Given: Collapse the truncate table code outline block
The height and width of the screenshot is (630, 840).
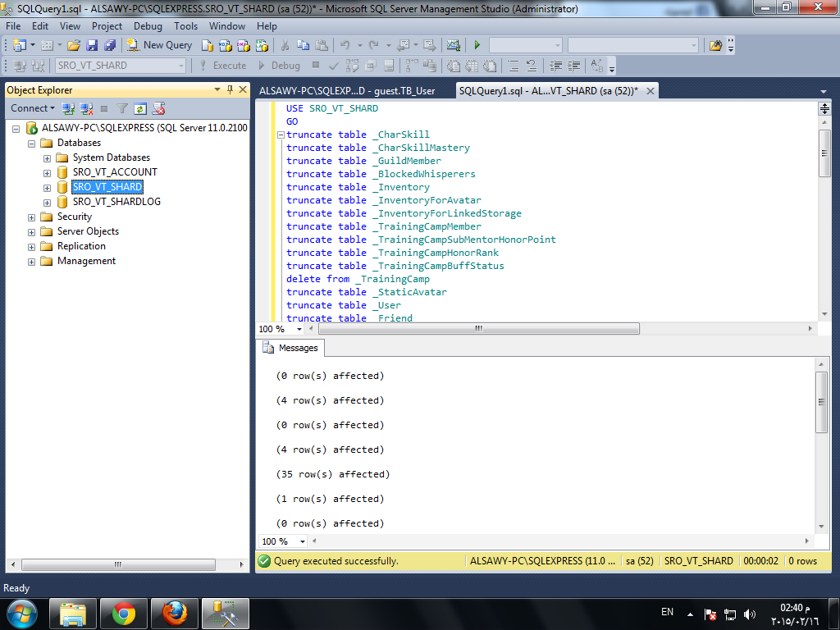Looking at the screenshot, I should coord(281,135).
